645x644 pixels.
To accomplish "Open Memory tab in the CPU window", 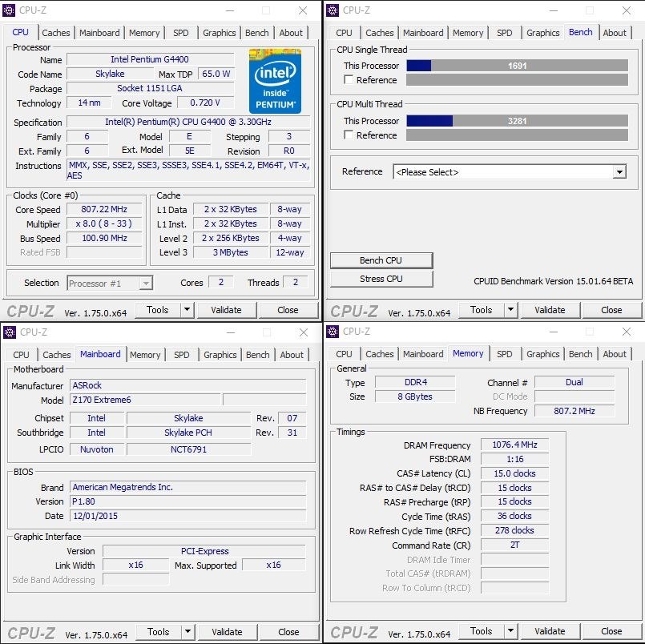I will click(x=144, y=33).
